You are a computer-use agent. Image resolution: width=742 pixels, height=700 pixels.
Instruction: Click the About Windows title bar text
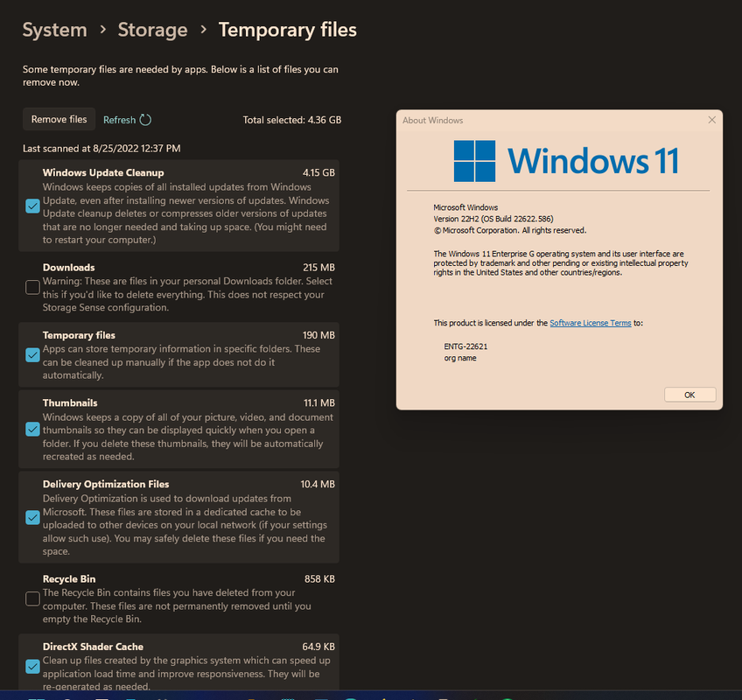tap(432, 120)
